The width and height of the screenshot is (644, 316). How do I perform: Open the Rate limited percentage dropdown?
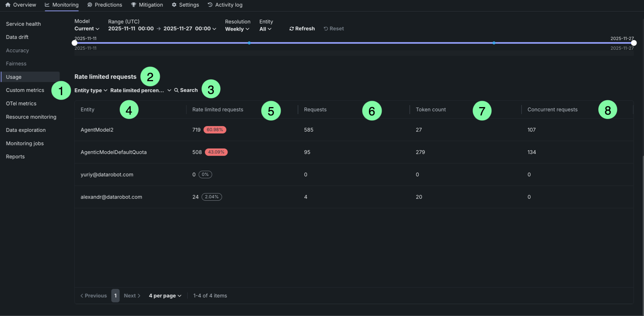141,90
